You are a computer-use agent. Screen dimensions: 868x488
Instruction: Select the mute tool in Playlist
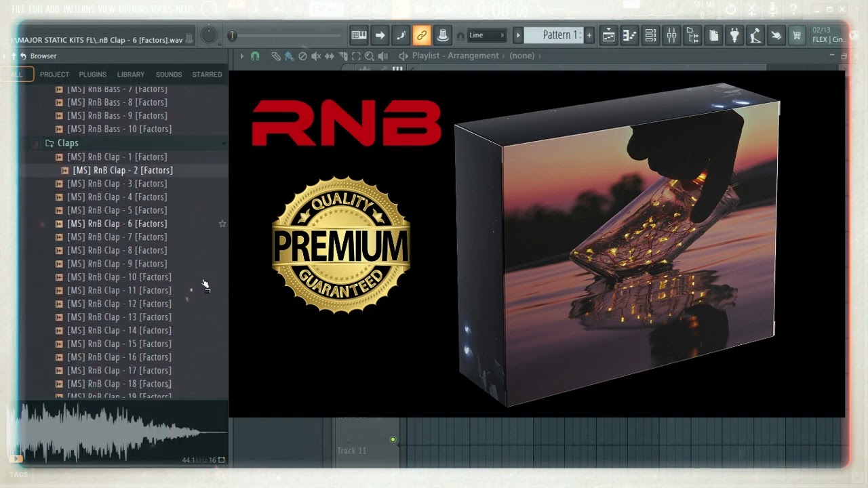coord(316,56)
